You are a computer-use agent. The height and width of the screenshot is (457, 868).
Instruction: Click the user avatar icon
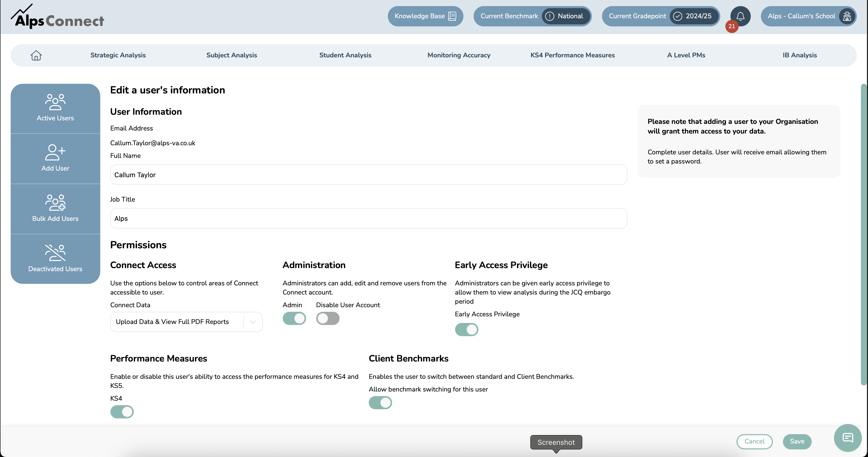click(x=847, y=16)
